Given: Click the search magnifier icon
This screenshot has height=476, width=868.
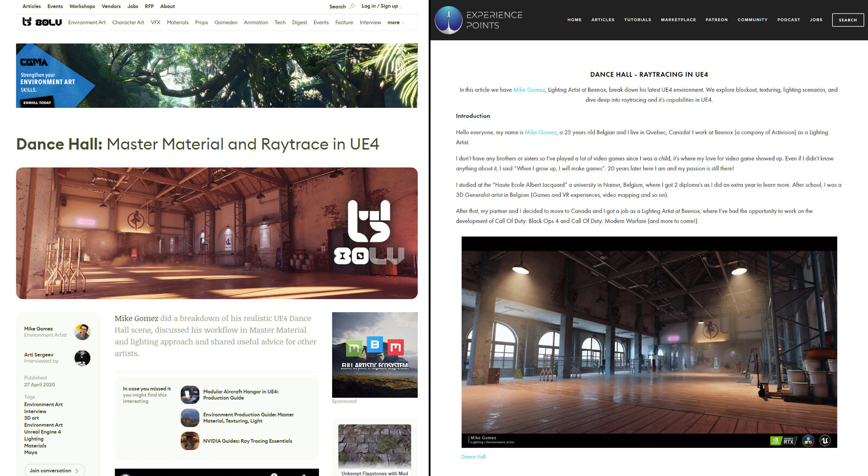Looking at the screenshot, I should pyautogui.click(x=352, y=7).
